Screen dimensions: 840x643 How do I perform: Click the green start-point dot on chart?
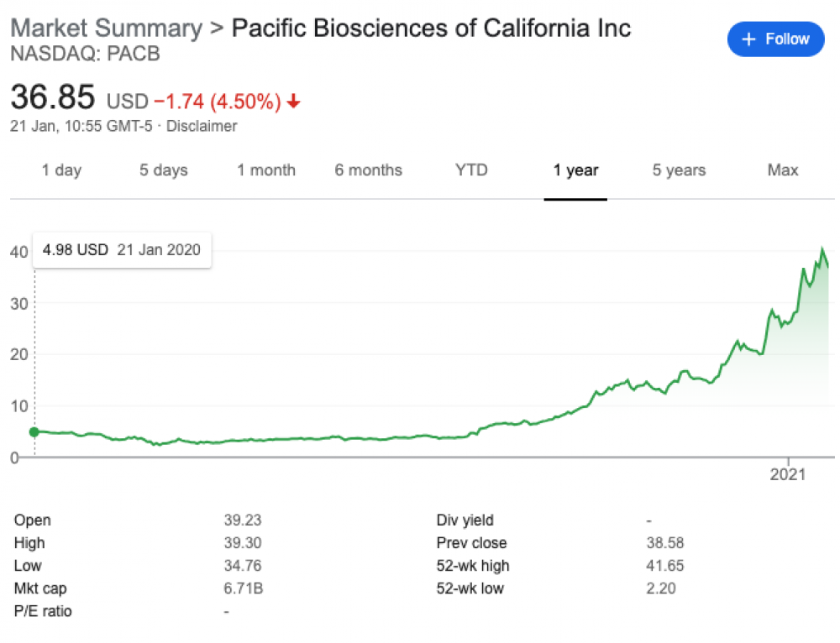tap(34, 432)
